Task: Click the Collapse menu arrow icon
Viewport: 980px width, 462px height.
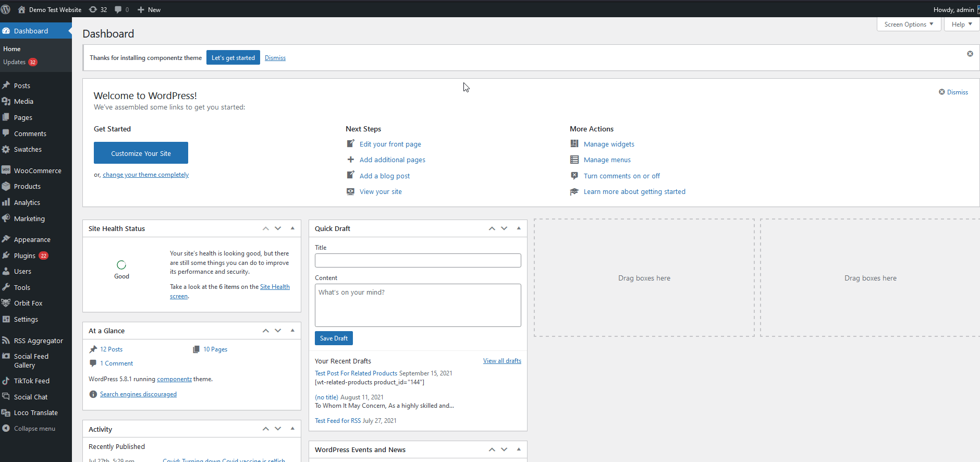Action: tap(6, 428)
